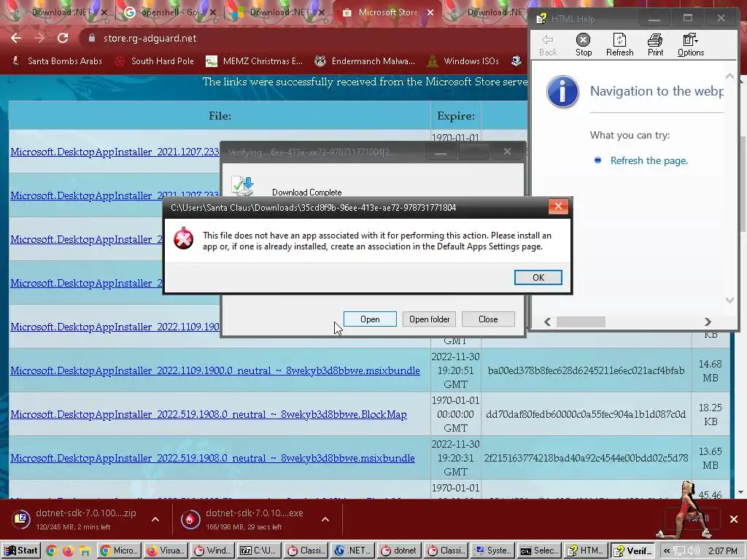Switch to 'Micro...' Chrome taskbar button
This screenshot has width=747, height=560.
tap(120, 551)
